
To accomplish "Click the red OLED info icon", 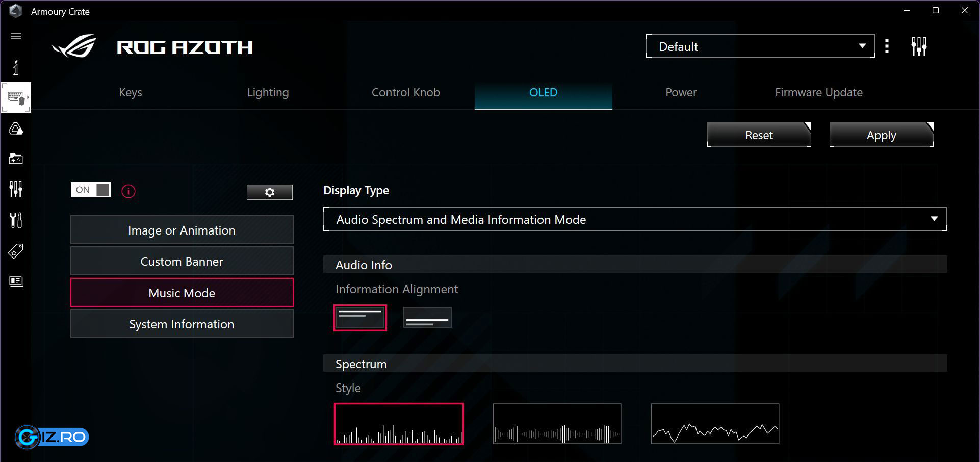I will [128, 191].
